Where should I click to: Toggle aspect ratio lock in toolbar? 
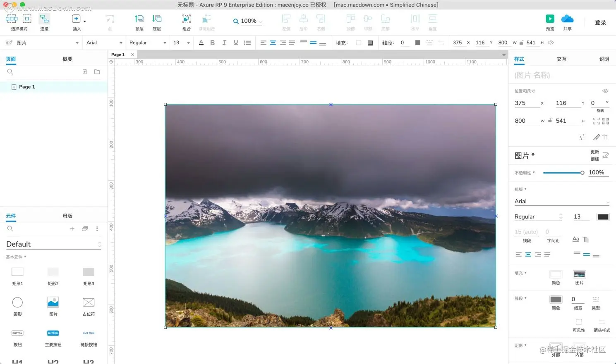pos(521,43)
